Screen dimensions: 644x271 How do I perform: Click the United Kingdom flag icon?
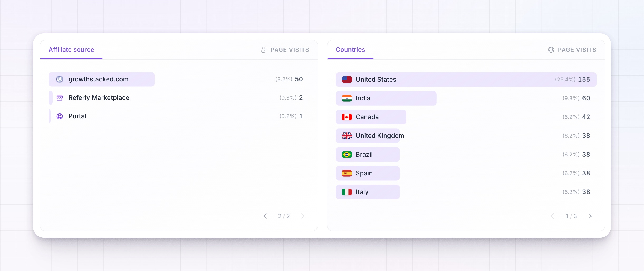[x=347, y=136]
